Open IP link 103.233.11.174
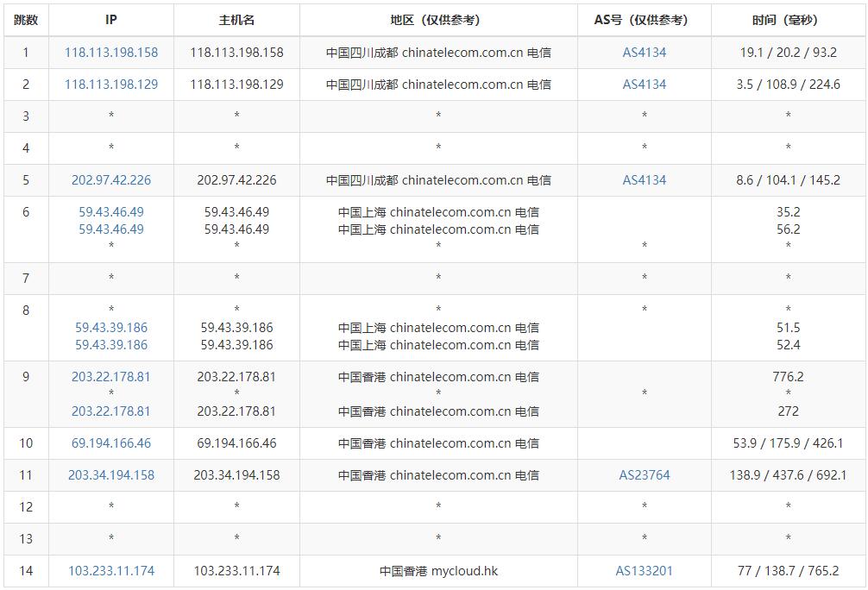This screenshot has height=590, width=868. (x=111, y=571)
